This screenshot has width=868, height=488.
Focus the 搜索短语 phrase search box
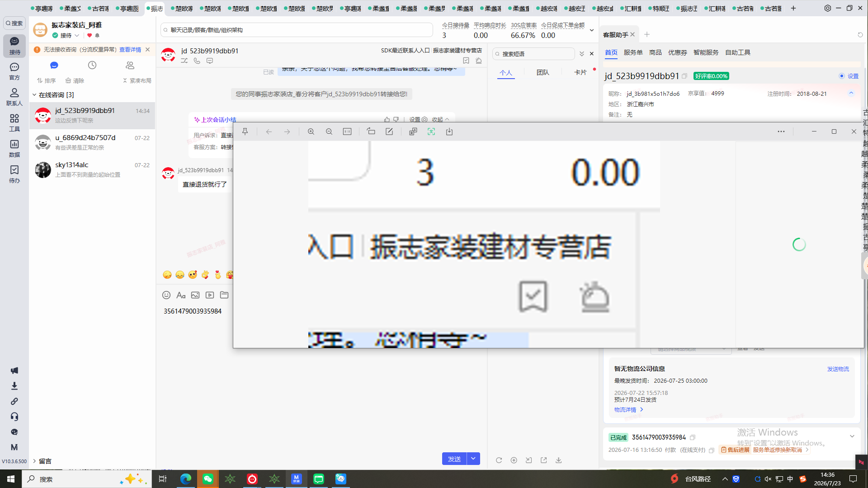coord(533,54)
